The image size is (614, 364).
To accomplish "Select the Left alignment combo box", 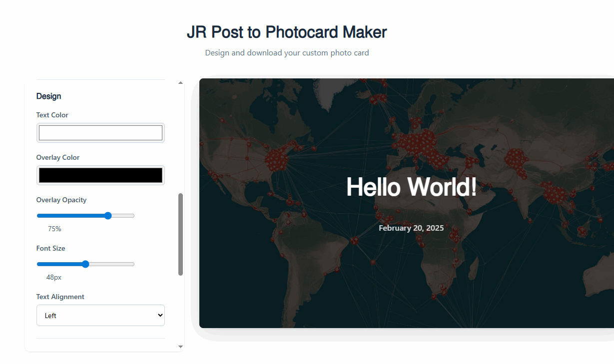I will pos(100,315).
